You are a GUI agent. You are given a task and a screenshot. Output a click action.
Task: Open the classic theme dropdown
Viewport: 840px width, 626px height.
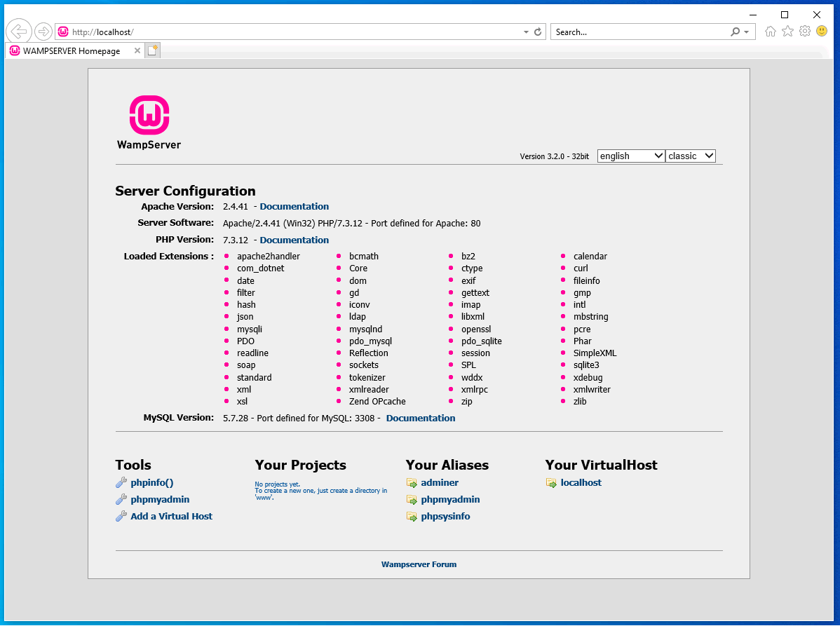tap(691, 156)
